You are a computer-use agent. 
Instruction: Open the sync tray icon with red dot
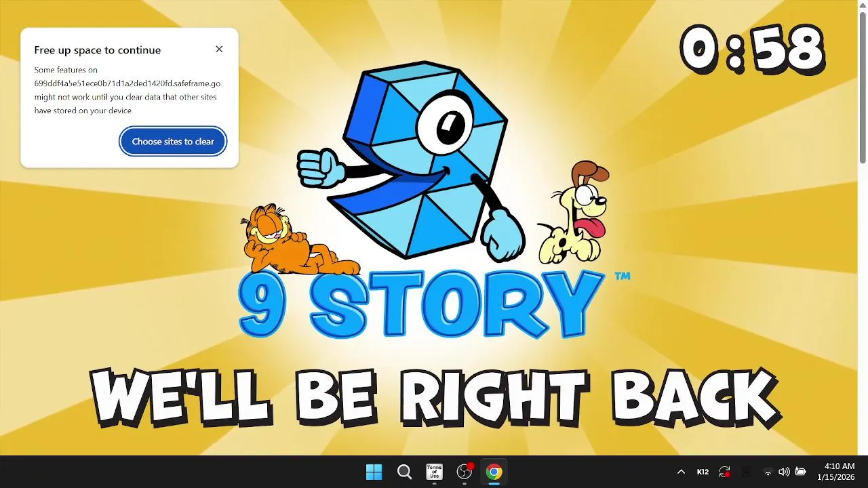pos(725,472)
